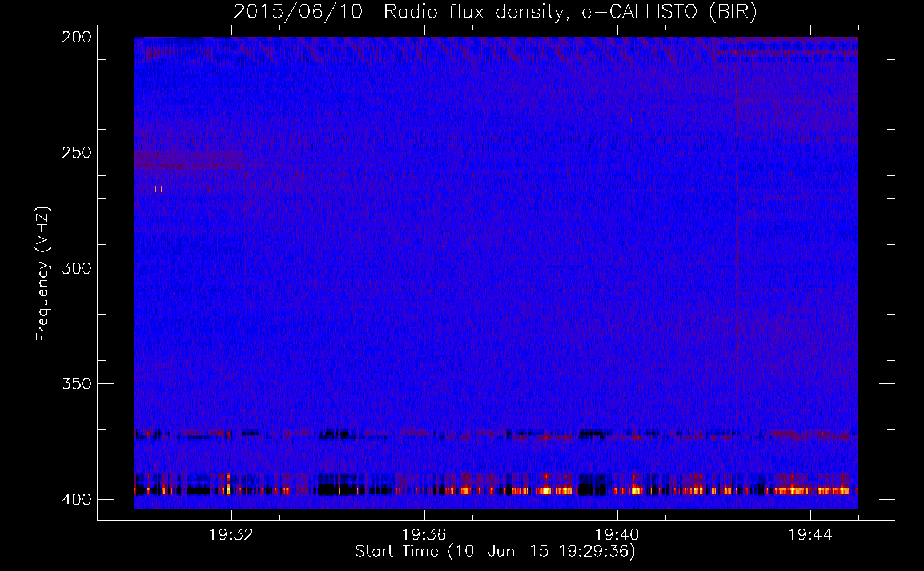Click the 19:36 time tick label

424,535
